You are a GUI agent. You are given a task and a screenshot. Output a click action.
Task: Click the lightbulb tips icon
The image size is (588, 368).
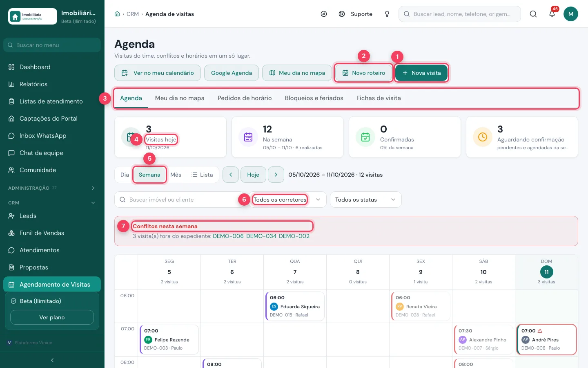point(387,14)
